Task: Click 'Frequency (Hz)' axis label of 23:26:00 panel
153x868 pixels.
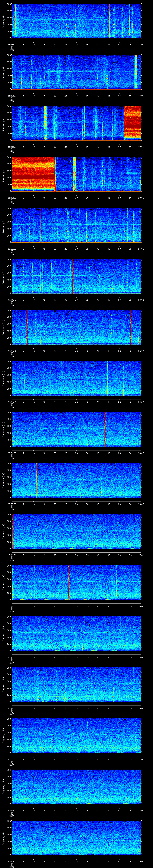Action: point(3,531)
